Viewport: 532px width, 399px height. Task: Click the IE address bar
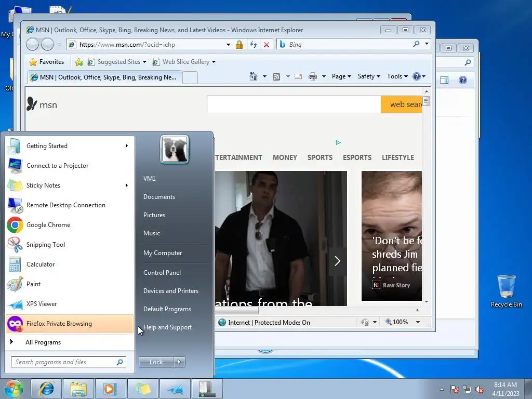(152, 45)
